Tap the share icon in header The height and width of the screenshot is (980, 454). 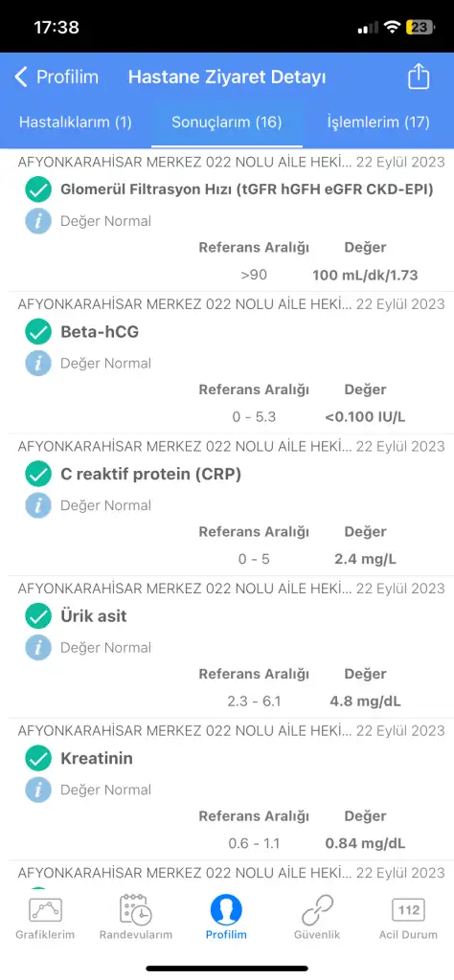point(419,77)
